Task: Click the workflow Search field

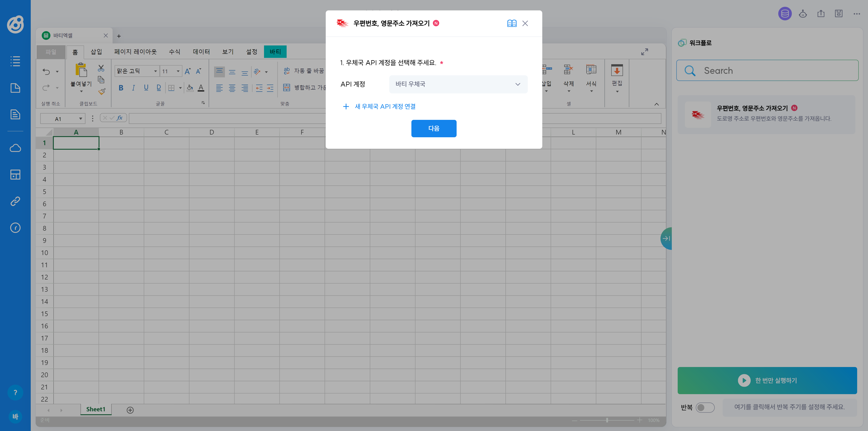Action: 767,70
